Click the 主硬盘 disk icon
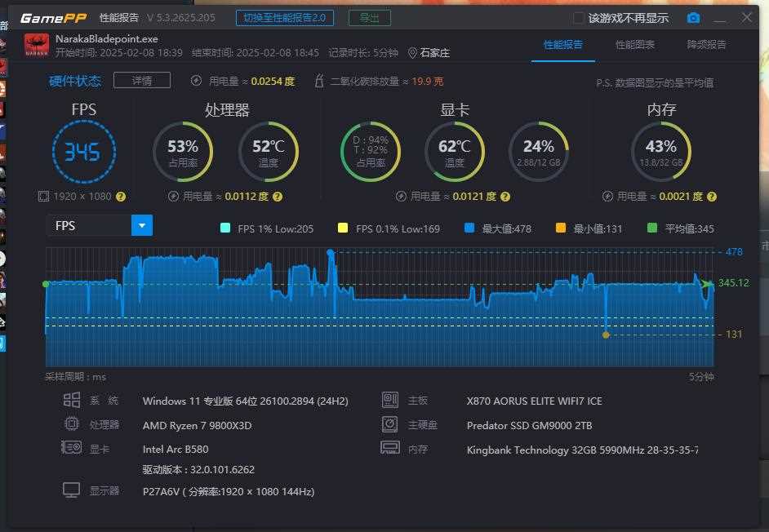This screenshot has width=769, height=532. point(390,423)
